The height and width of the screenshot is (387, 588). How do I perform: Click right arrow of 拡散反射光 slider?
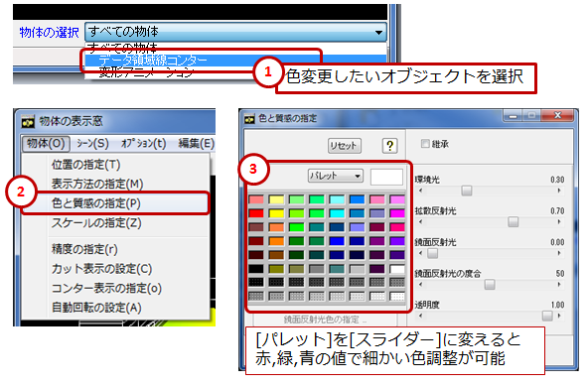point(559,222)
